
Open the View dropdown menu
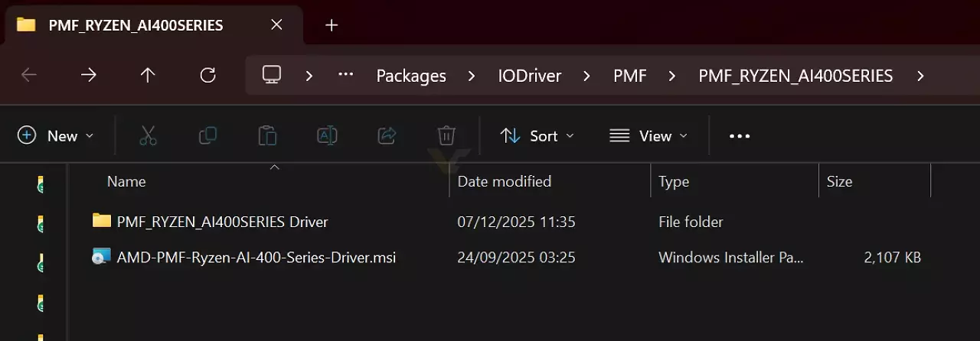(x=648, y=136)
